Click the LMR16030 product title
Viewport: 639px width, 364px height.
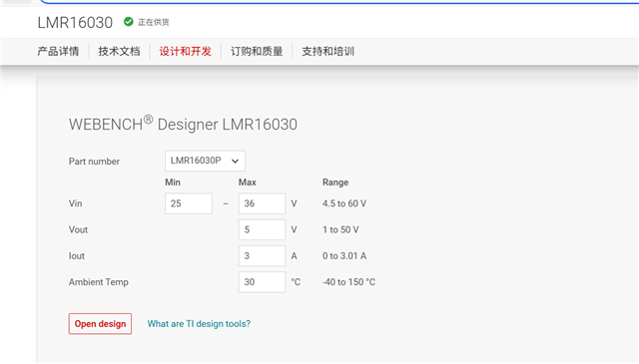pos(75,22)
